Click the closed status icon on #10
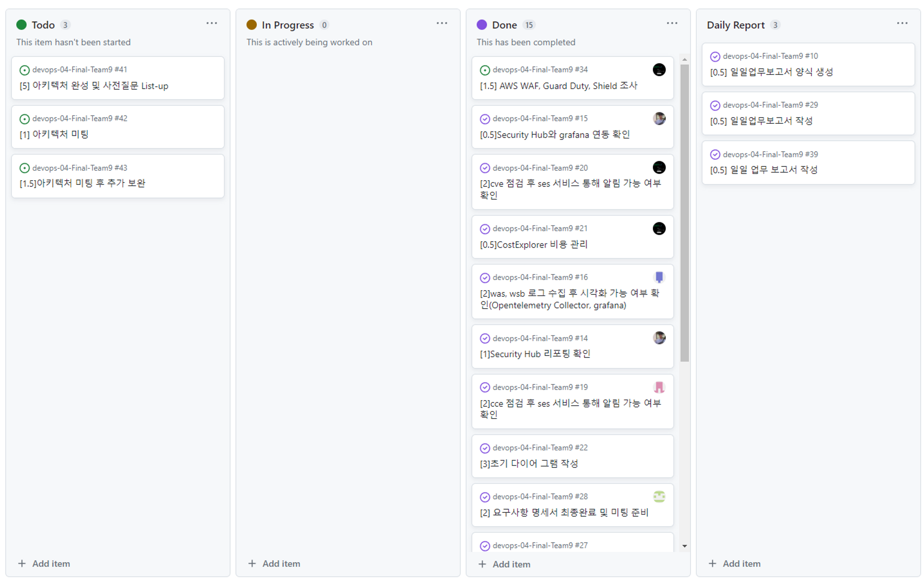This screenshot has width=924, height=578. tap(715, 56)
